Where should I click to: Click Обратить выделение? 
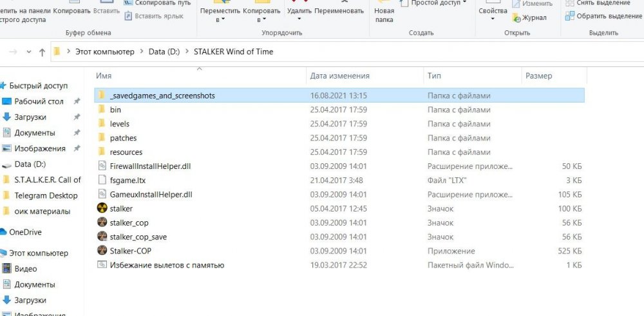(x=604, y=16)
